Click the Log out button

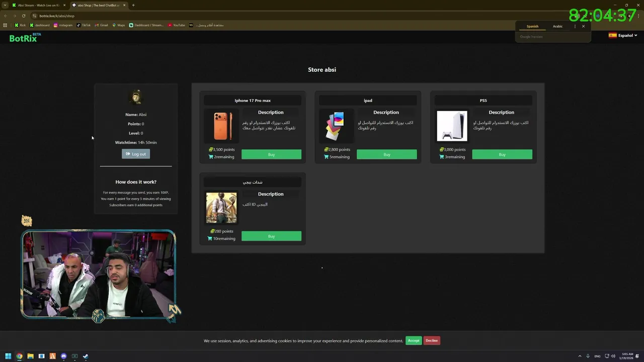[136, 154]
